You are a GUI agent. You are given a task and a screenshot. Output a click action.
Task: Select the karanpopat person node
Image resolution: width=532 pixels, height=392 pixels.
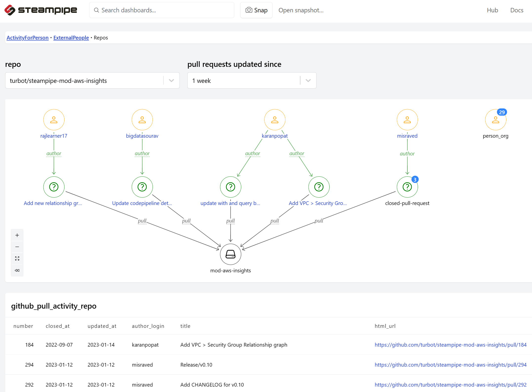[275, 120]
